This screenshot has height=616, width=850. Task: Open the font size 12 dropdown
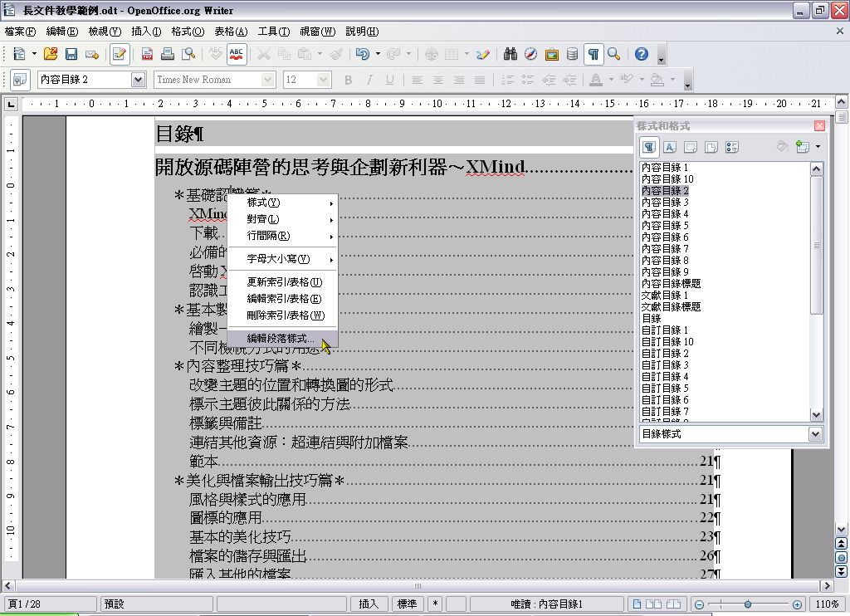(323, 80)
